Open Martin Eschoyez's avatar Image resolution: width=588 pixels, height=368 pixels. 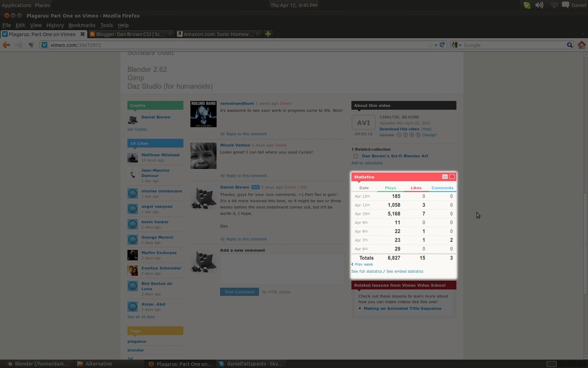pos(133,255)
